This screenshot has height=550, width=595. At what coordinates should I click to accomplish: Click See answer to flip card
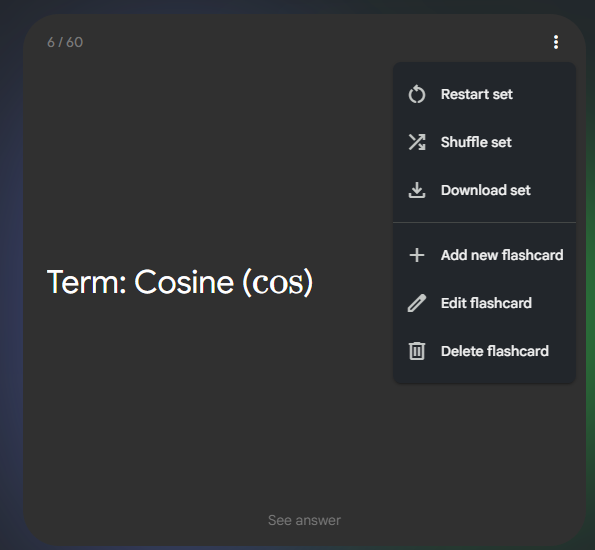(x=304, y=520)
